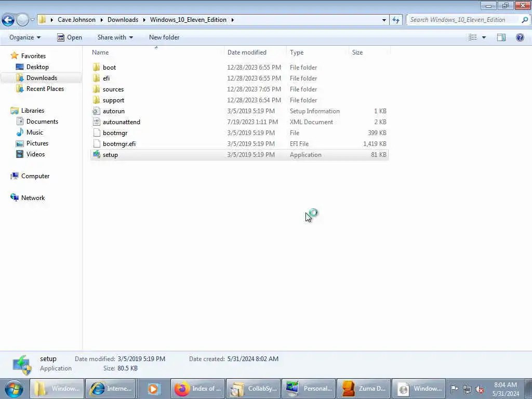Select the bootmgr.efi file icon
Screen dimensions: 532x399
(x=96, y=143)
